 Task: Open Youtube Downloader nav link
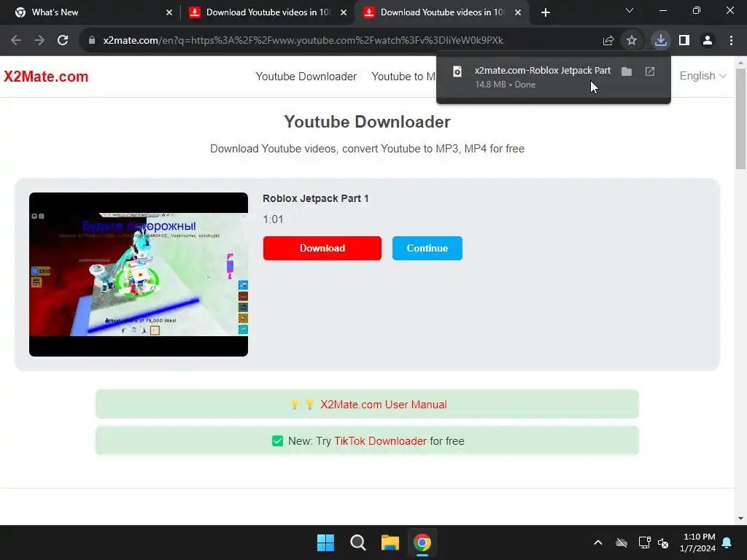tap(306, 77)
